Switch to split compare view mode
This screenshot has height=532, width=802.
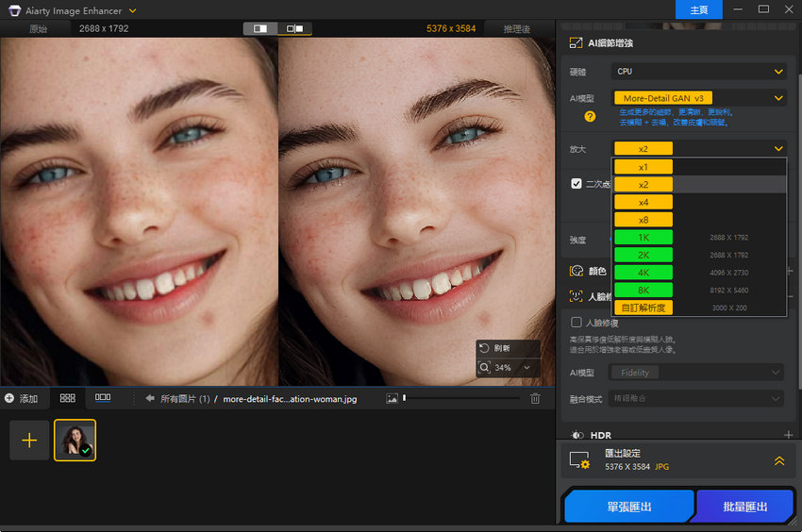point(260,28)
